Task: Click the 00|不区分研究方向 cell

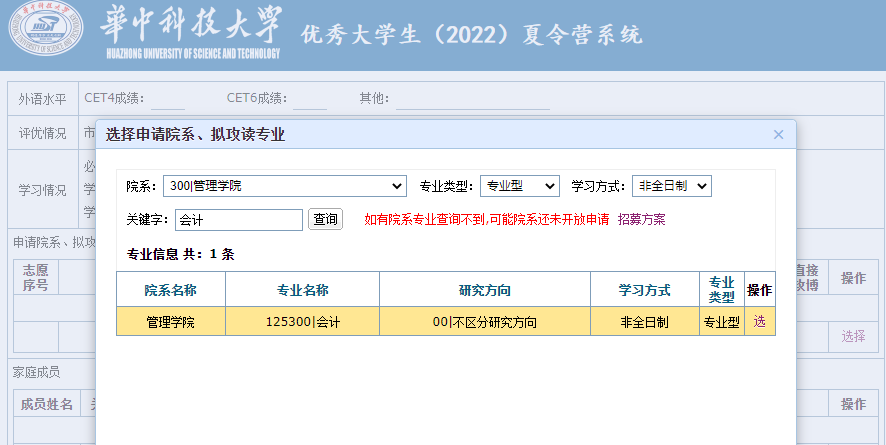Action: (485, 322)
